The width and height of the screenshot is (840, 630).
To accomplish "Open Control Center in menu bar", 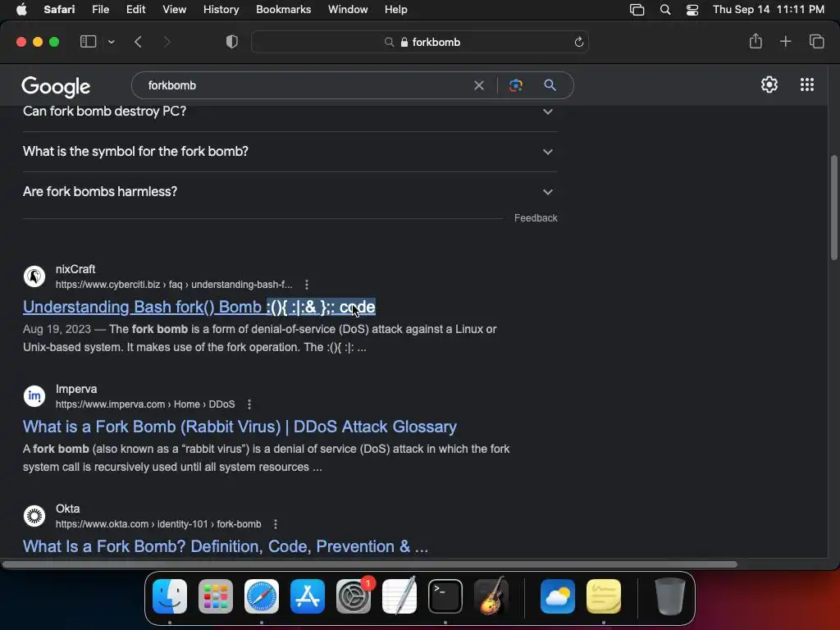I will click(692, 10).
